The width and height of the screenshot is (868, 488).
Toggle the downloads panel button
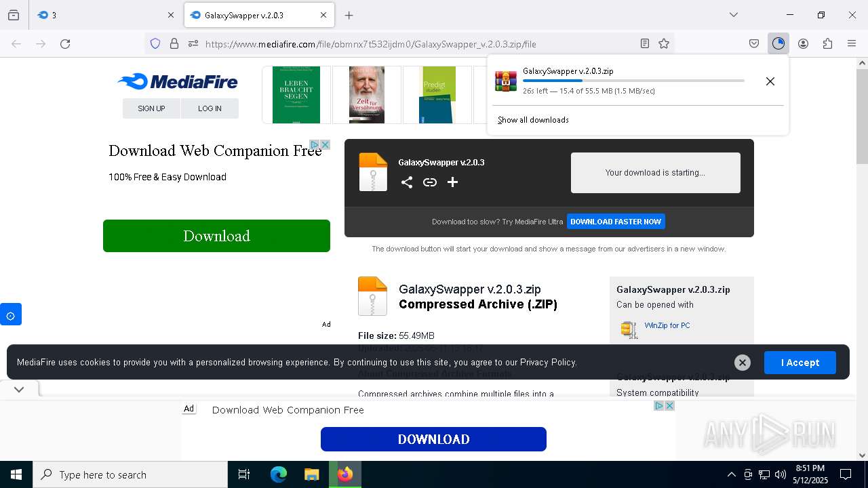[x=778, y=43]
